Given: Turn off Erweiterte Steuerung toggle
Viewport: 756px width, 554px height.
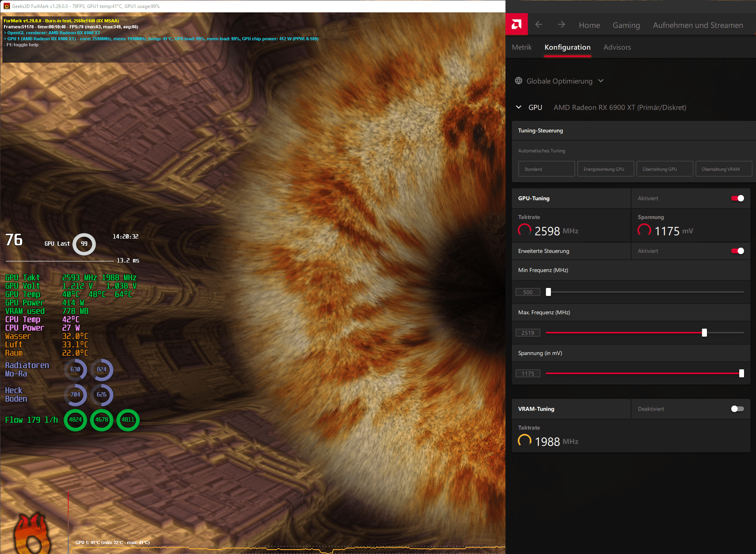Looking at the screenshot, I should (x=738, y=251).
